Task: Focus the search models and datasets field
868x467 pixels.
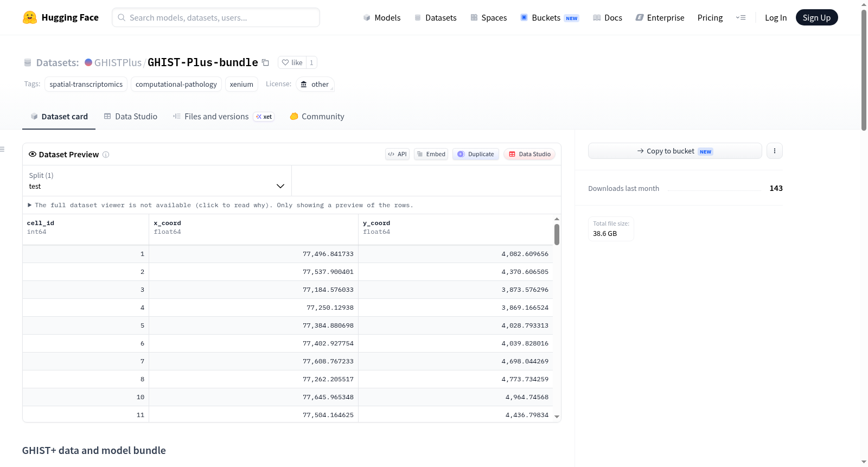Action: click(x=216, y=17)
